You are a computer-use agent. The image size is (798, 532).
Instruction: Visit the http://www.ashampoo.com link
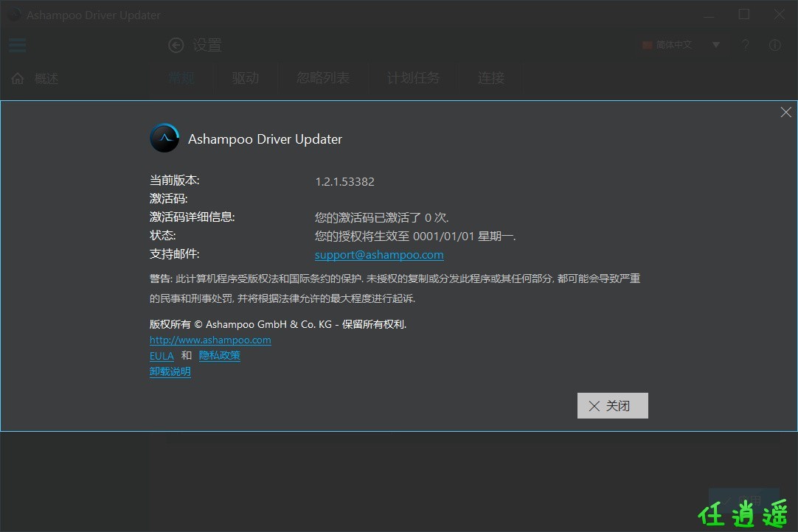[x=210, y=340]
